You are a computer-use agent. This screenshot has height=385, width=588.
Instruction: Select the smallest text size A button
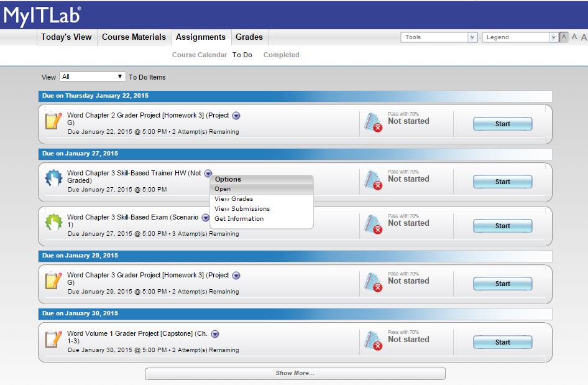[564, 37]
